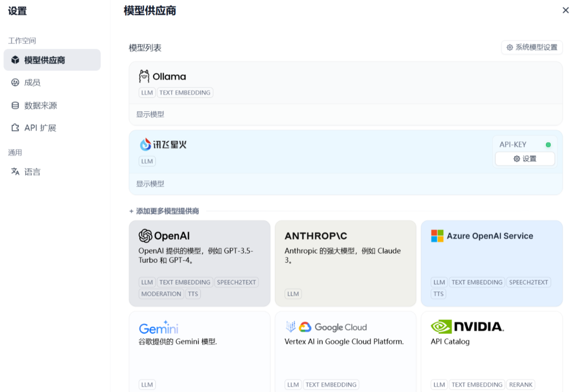Image resolution: width=572 pixels, height=392 pixels.
Task: Select the cube icon beside 模型供应商
Action: click(15, 60)
